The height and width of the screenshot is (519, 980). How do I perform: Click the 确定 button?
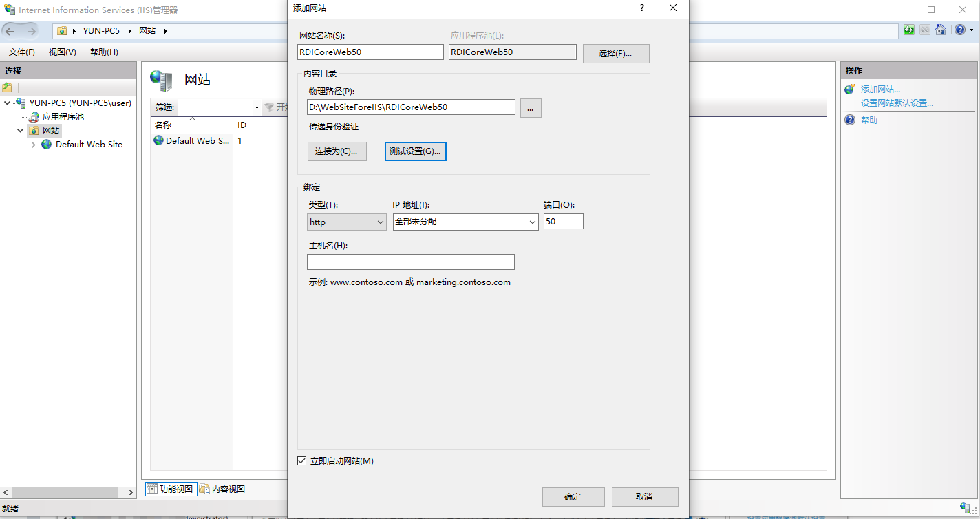573,497
